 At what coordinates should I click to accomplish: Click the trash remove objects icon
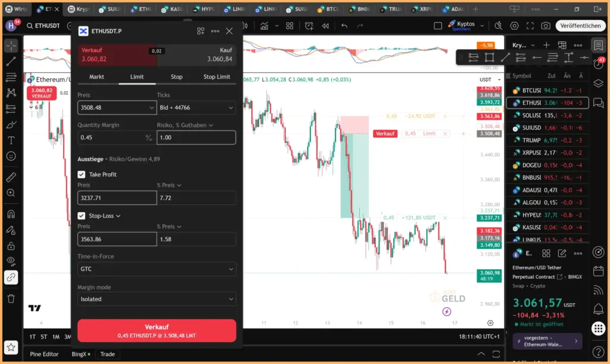pos(11,298)
